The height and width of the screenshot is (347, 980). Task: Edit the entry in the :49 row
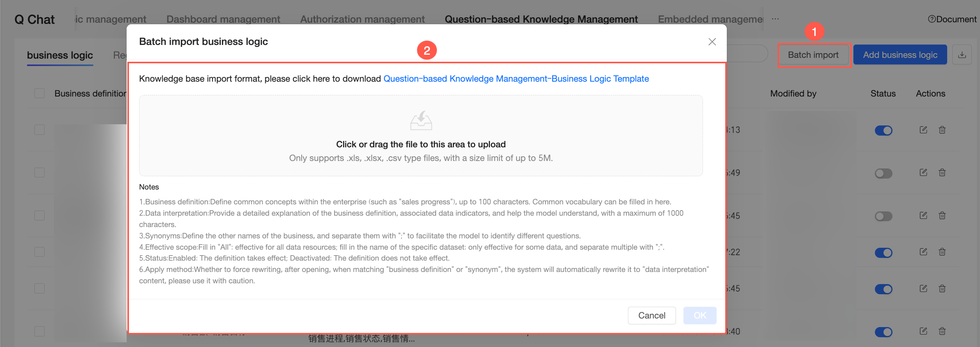[x=923, y=172]
